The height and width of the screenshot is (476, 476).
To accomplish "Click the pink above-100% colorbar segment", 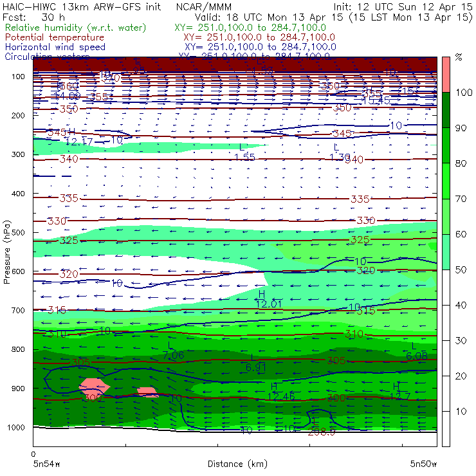I will (446, 75).
